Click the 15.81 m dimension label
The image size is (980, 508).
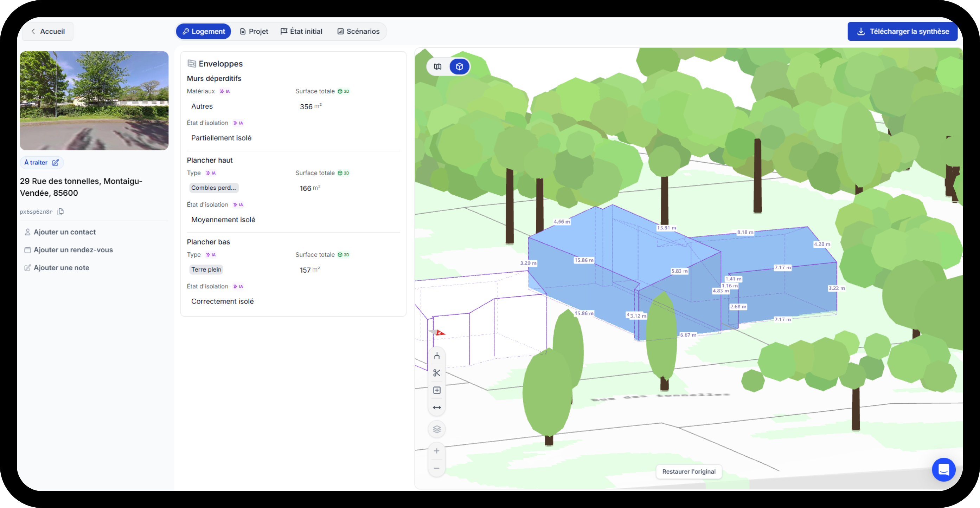pyautogui.click(x=667, y=228)
